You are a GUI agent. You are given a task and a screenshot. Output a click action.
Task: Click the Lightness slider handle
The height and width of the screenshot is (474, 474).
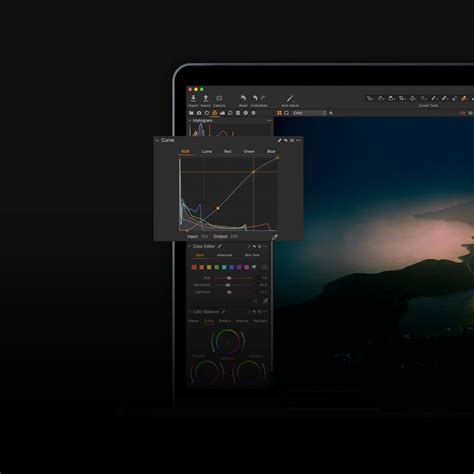[x=229, y=292]
